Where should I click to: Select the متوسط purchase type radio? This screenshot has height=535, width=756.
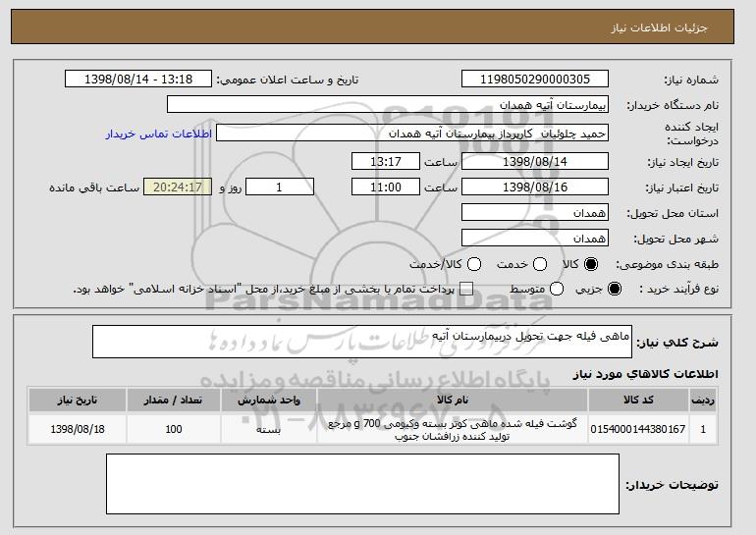557,289
